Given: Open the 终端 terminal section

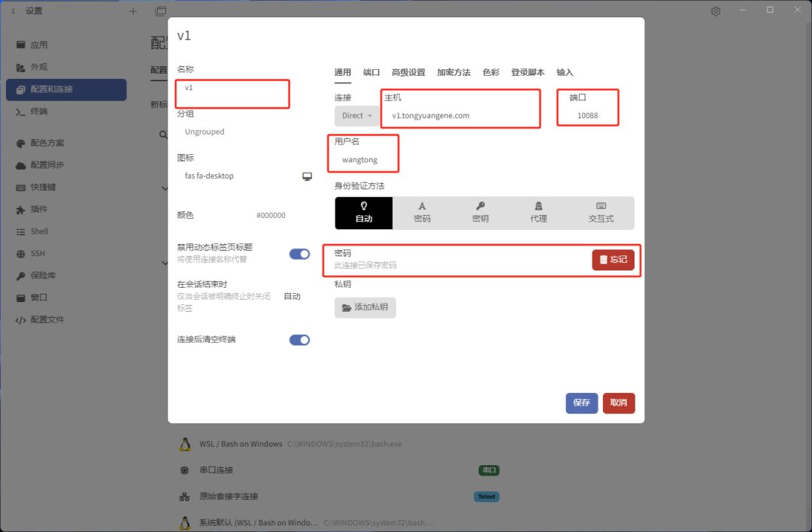Looking at the screenshot, I should click(66, 111).
